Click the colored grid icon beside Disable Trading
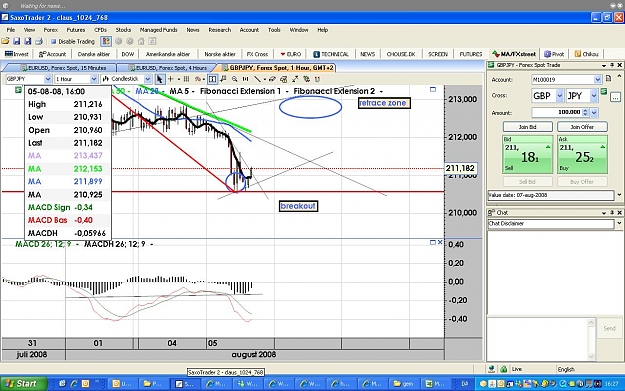 tap(106, 41)
